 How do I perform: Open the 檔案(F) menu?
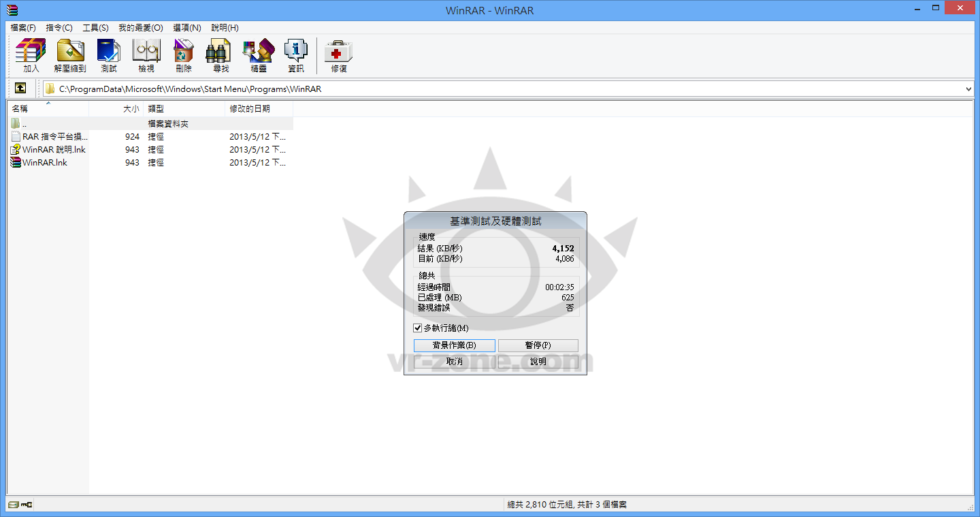point(23,27)
